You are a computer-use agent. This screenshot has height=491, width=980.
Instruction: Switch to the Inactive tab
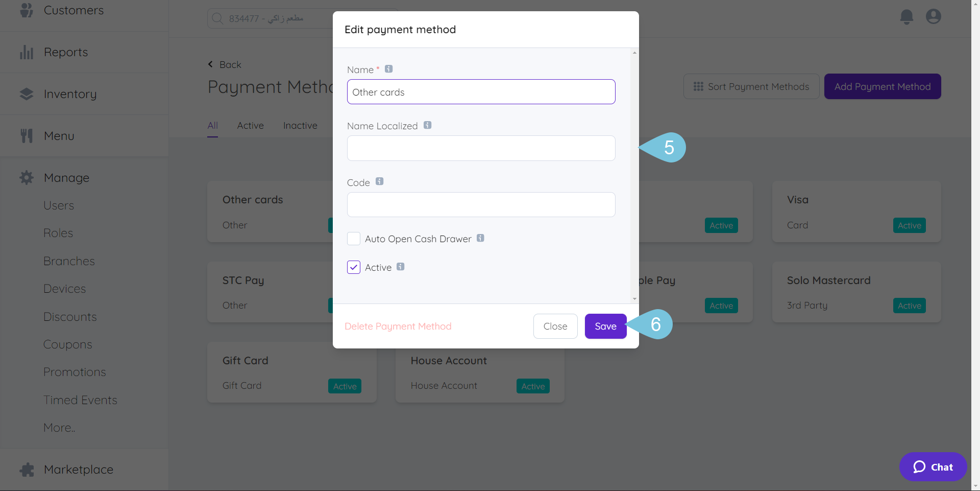300,125
